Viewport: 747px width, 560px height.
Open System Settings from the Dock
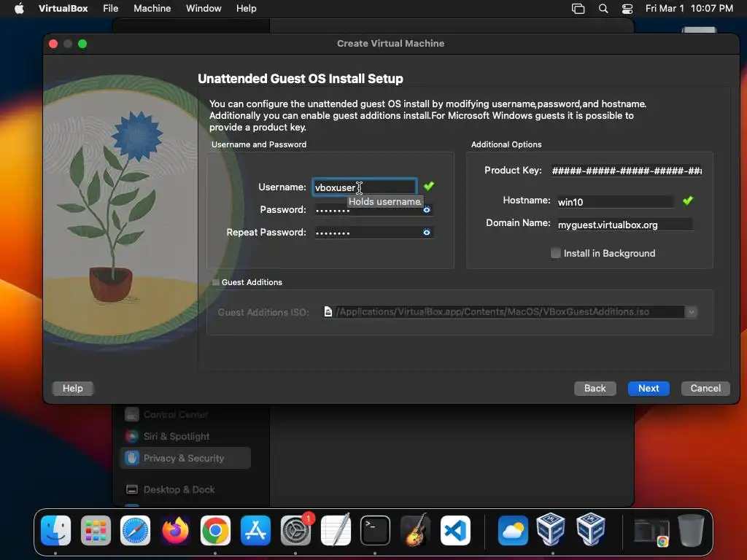coord(295,530)
